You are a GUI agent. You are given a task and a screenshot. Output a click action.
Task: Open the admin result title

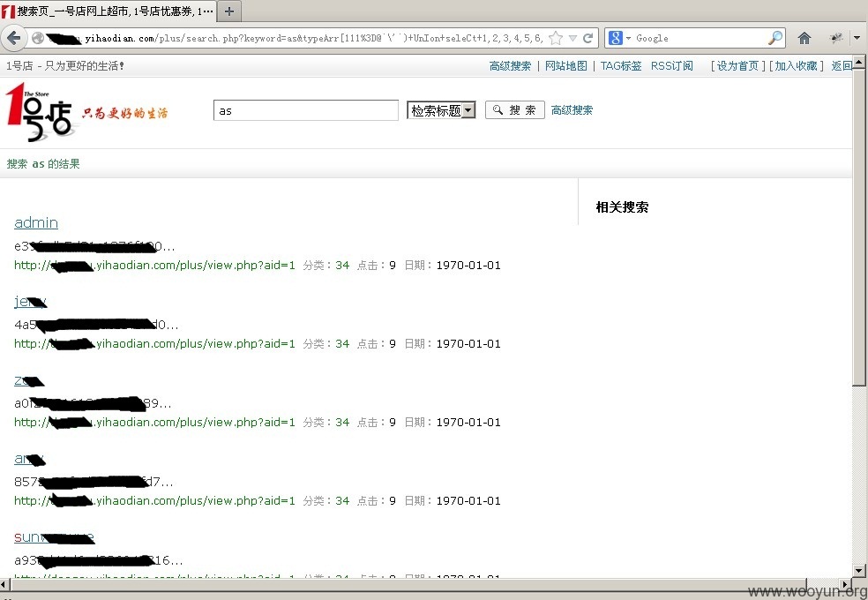(36, 222)
